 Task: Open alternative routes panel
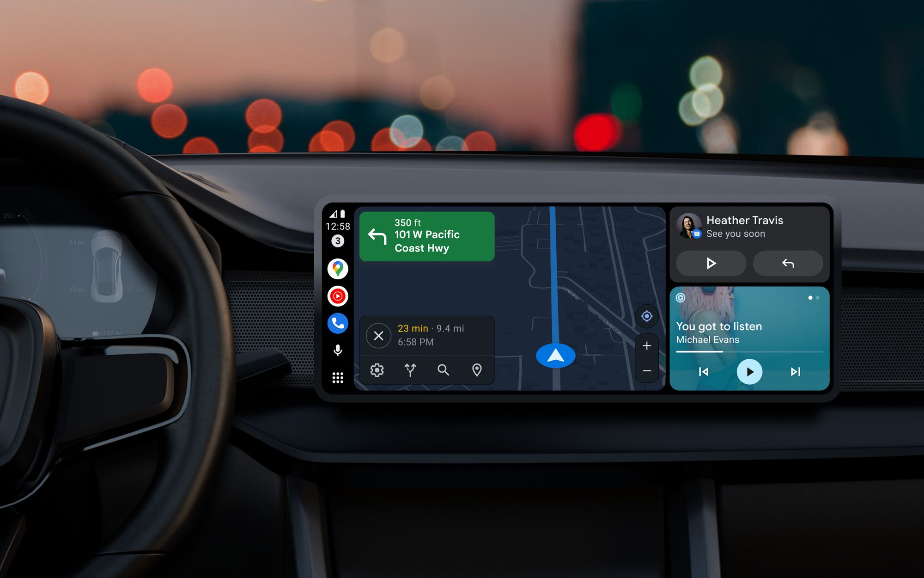coord(409,370)
